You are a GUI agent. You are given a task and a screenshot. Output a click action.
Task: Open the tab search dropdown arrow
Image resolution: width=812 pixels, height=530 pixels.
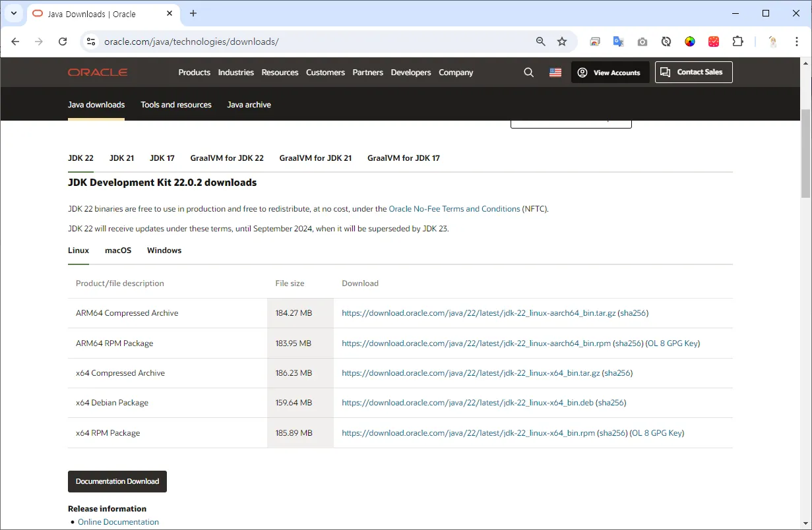[13, 13]
